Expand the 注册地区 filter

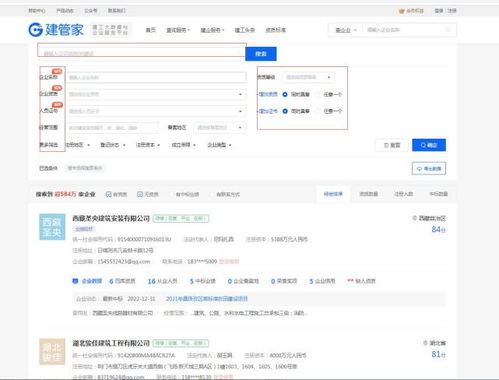77,145
